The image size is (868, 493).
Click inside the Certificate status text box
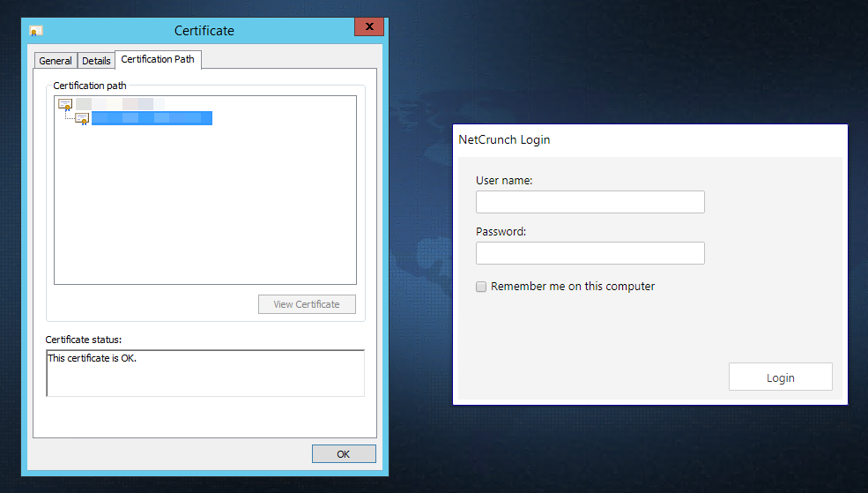coord(205,373)
